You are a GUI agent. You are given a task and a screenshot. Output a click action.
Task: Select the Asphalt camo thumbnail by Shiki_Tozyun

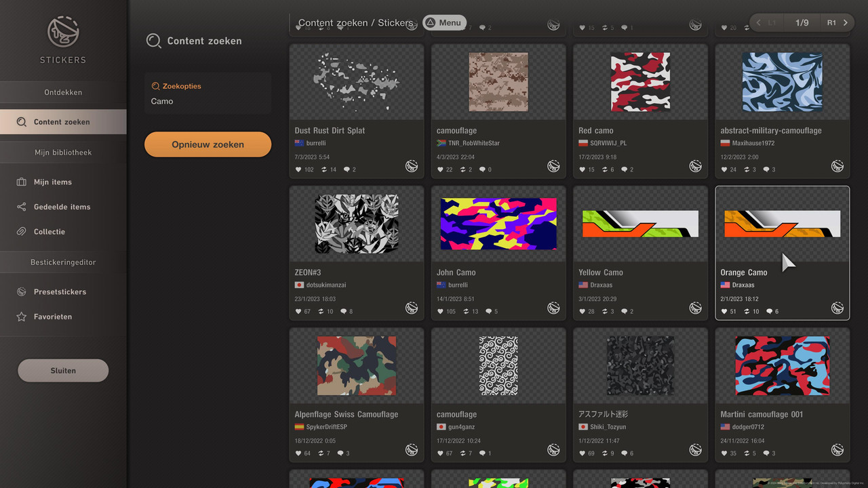click(x=640, y=366)
